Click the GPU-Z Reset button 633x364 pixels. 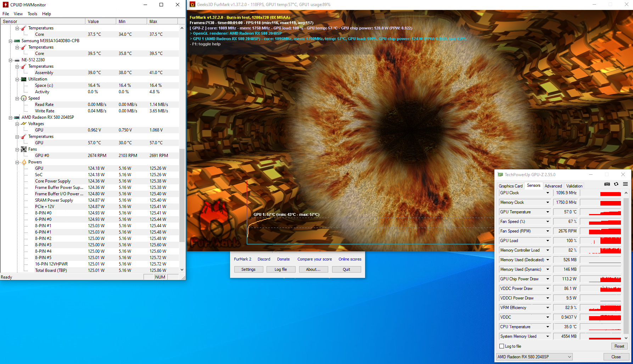pos(619,346)
